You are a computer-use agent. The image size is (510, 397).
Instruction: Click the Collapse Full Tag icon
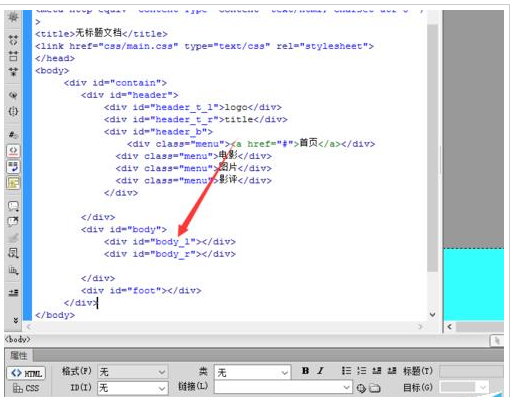click(x=13, y=40)
